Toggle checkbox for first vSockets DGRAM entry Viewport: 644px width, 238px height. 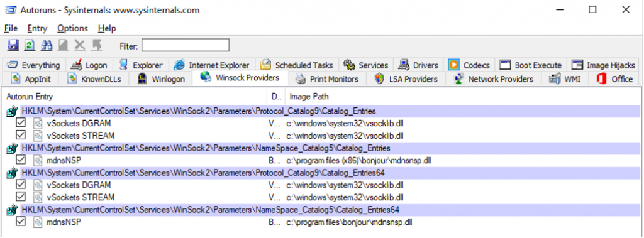(20, 123)
